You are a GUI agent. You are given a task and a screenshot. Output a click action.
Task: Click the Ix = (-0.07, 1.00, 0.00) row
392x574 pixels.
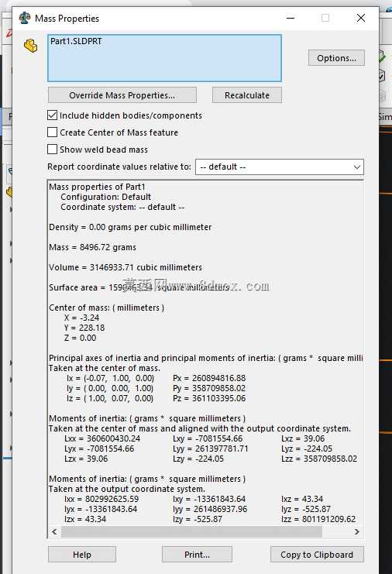coord(110,378)
